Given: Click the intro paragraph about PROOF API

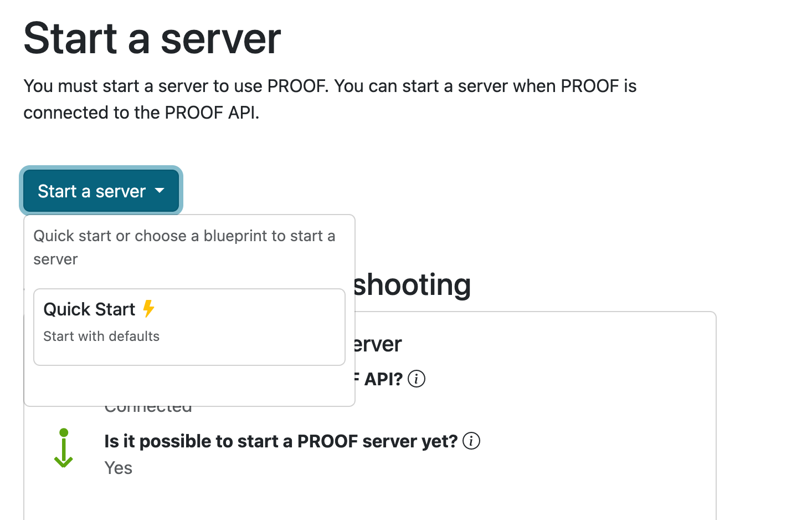Looking at the screenshot, I should (x=330, y=99).
